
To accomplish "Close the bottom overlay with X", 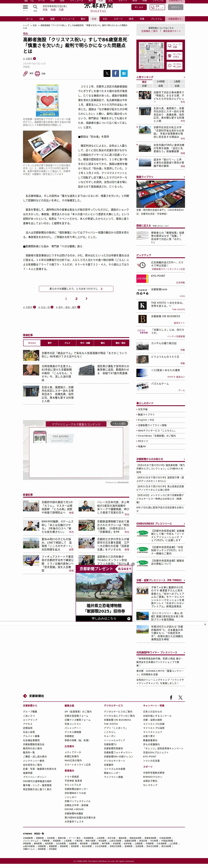I will coord(205,624).
